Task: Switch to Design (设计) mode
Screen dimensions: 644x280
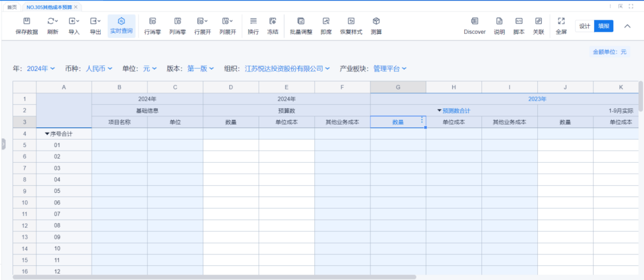Action: pos(584,26)
